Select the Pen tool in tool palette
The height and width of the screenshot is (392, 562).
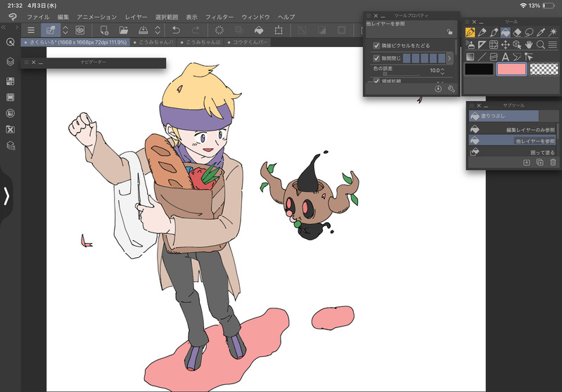[x=471, y=32]
